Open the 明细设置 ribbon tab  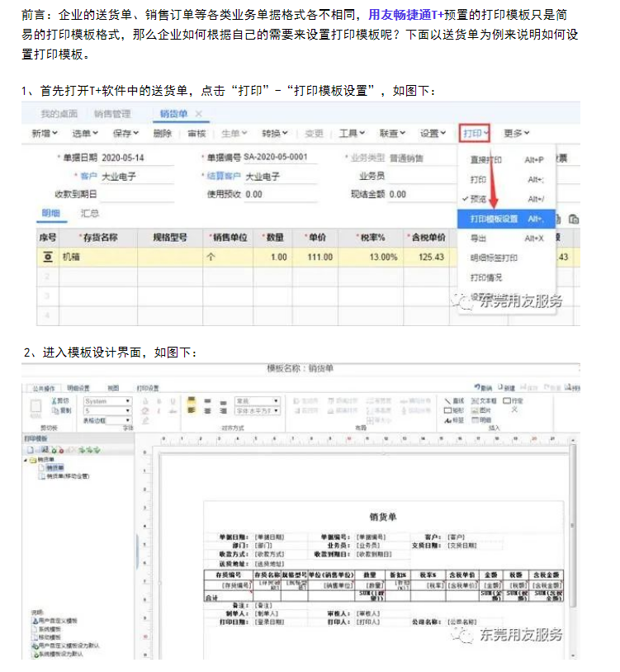click(x=78, y=388)
